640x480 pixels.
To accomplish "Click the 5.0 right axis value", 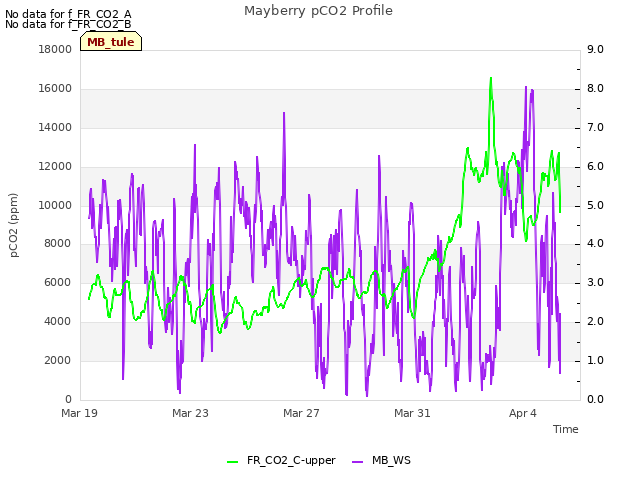I will (595, 205).
